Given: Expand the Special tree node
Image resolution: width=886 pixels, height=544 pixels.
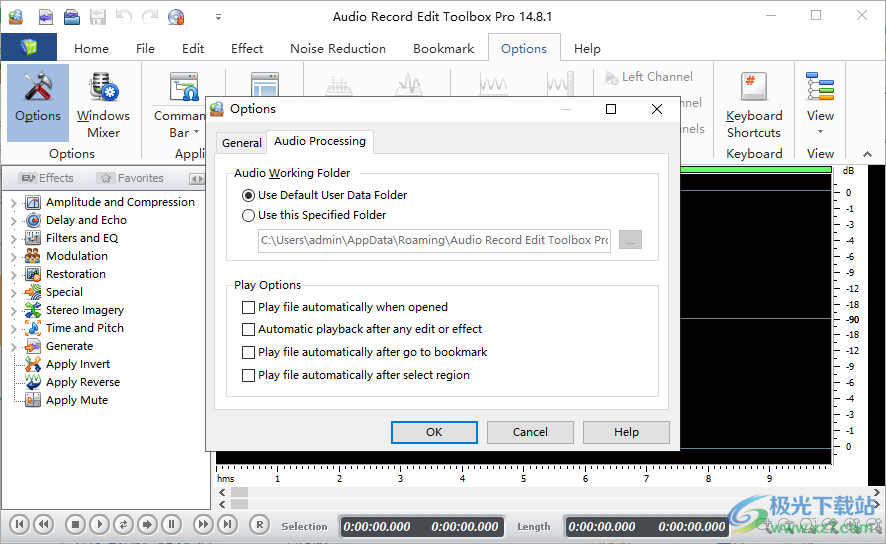Looking at the screenshot, I should tap(14, 293).
